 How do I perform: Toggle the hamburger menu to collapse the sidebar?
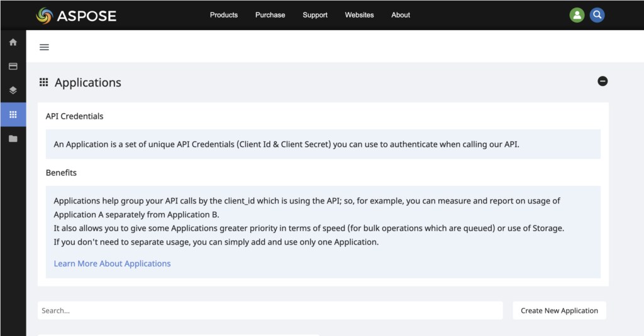pos(44,47)
